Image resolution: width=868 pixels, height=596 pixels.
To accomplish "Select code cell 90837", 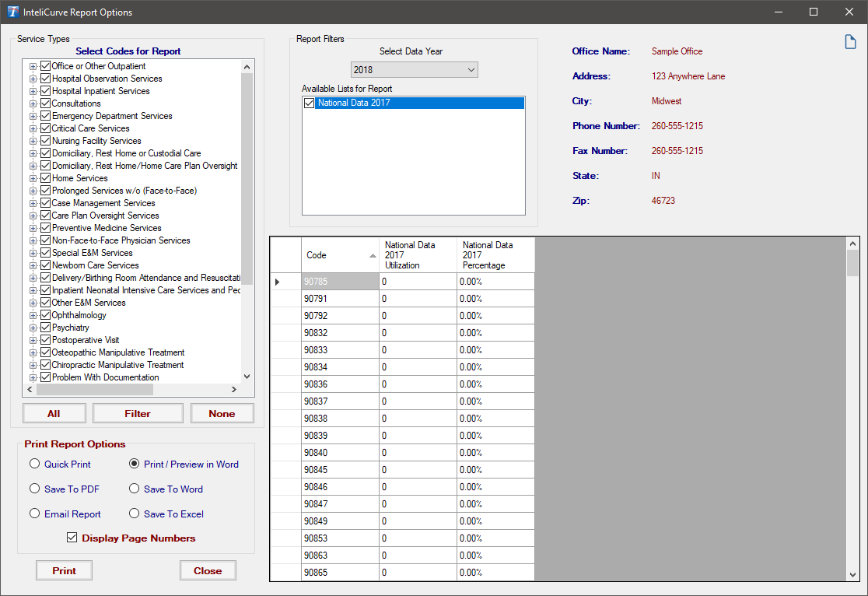I will pos(341,401).
